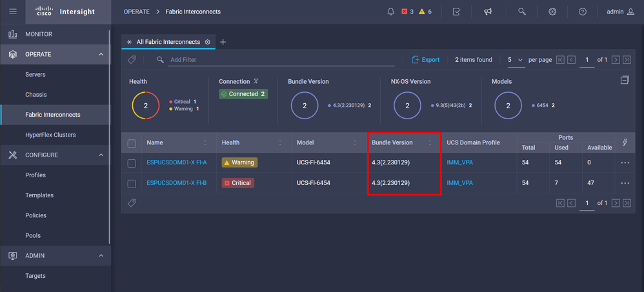Screen dimensions: 644x292
Task: Open the help question mark
Action: 583,12
